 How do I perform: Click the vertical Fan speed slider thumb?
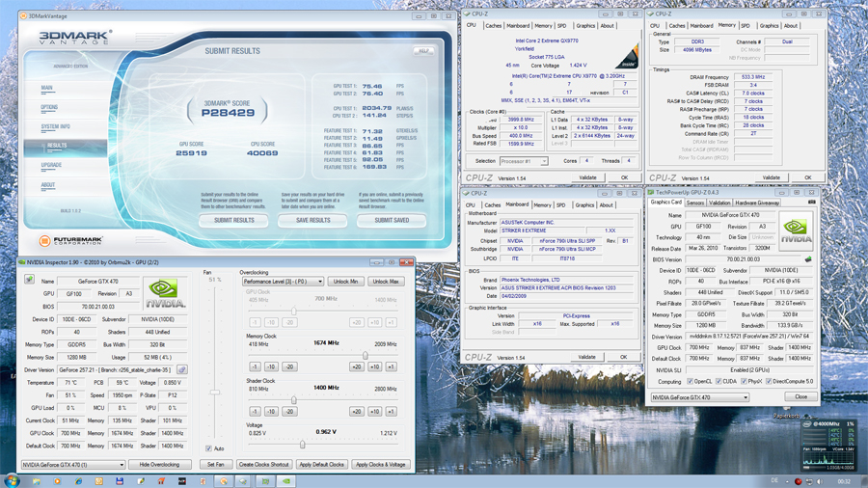[x=215, y=393]
